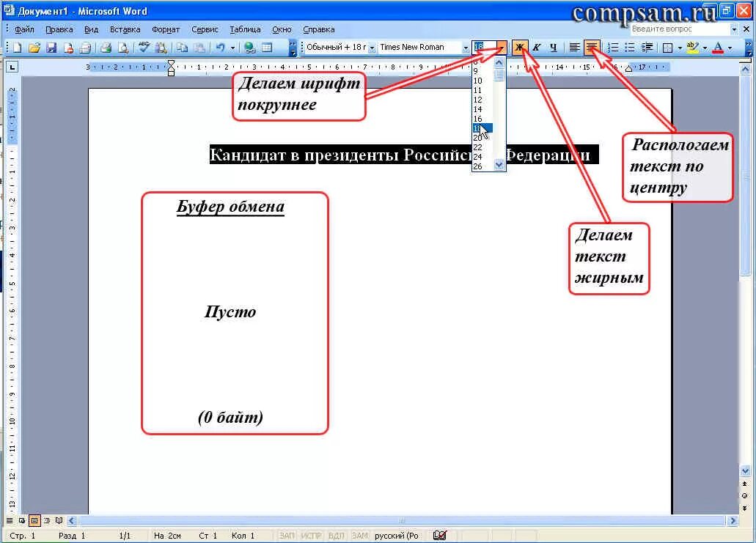Switch to Outline view icon
Viewport: 756px width, 543px height.
point(47,521)
